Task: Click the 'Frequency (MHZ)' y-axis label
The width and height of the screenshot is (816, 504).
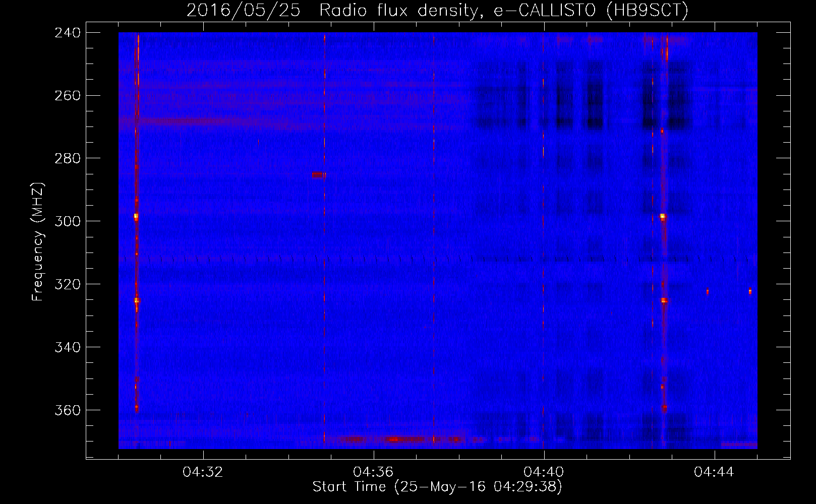Action: pos(38,241)
